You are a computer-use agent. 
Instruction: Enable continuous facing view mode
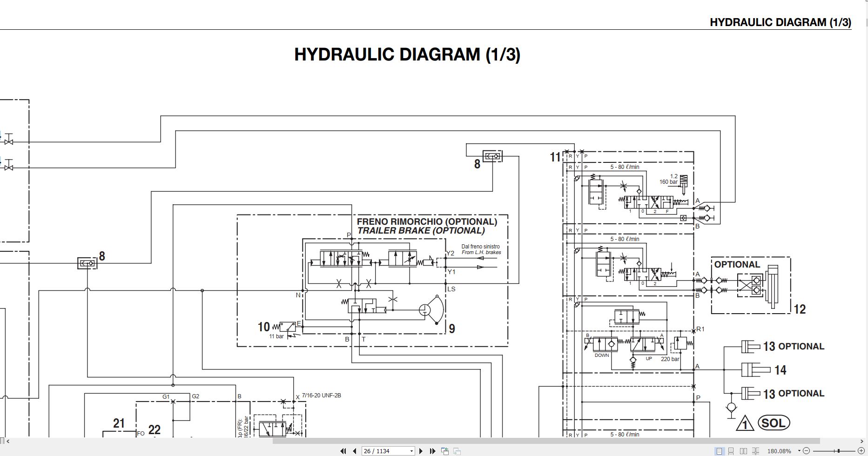pyautogui.click(x=755, y=451)
